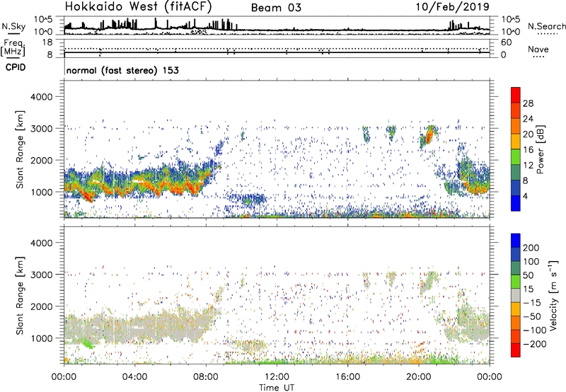The height and width of the screenshot is (392, 566).
Task: Click the -100 label on the velocity colorbar
Action: [535, 330]
